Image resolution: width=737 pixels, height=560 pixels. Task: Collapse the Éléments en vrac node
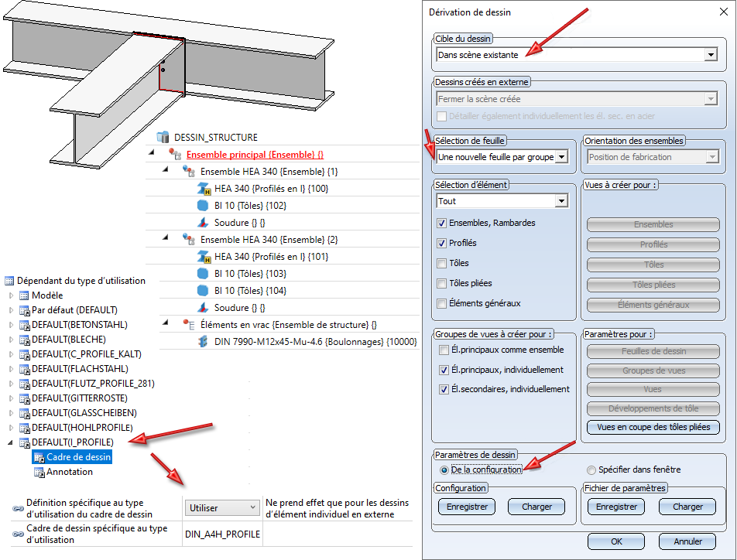click(166, 323)
